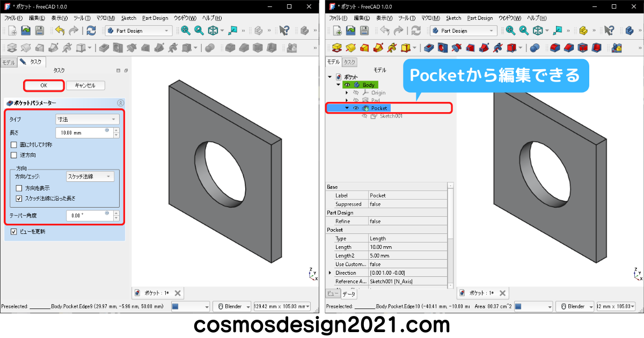This screenshot has height=338, width=644.
Task: Click the Pad tool in the Model tree window toolbar
Action: point(336,48)
